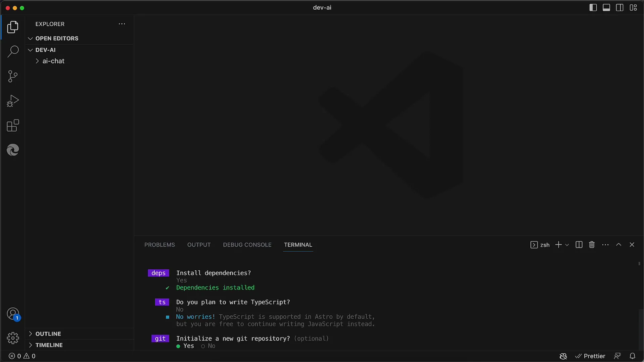
Task: Click the purple 'git' label in terminal
Action: click(x=160, y=338)
